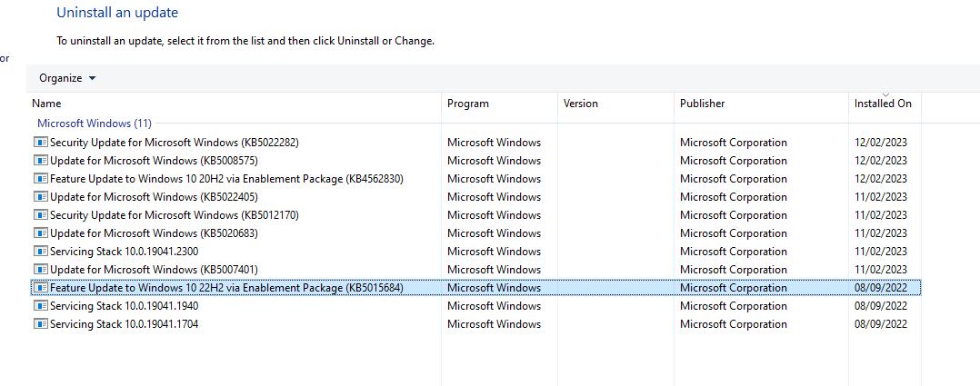The width and height of the screenshot is (980, 386).
Task: Click the update icon beside KB5020683
Action: pos(41,233)
